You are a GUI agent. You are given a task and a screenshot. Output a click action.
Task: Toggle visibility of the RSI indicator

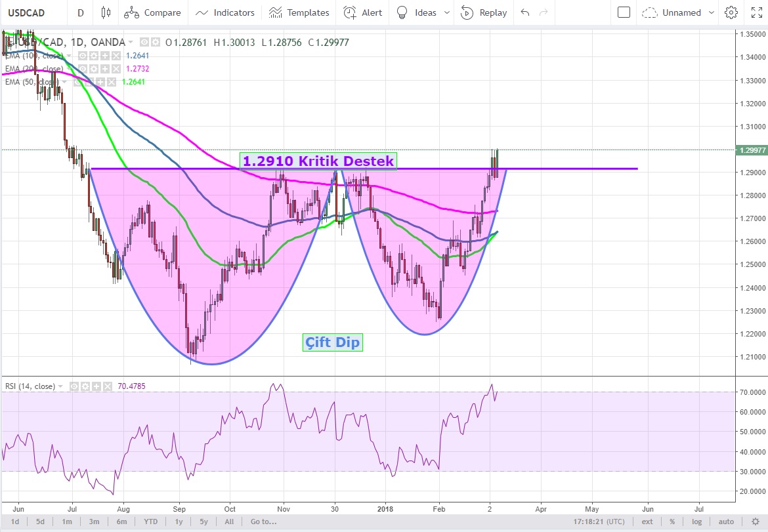pyautogui.click(x=73, y=387)
